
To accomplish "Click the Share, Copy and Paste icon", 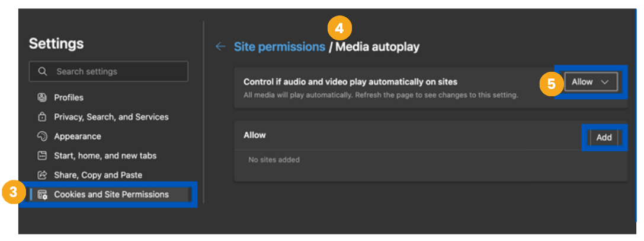I will tap(42, 175).
